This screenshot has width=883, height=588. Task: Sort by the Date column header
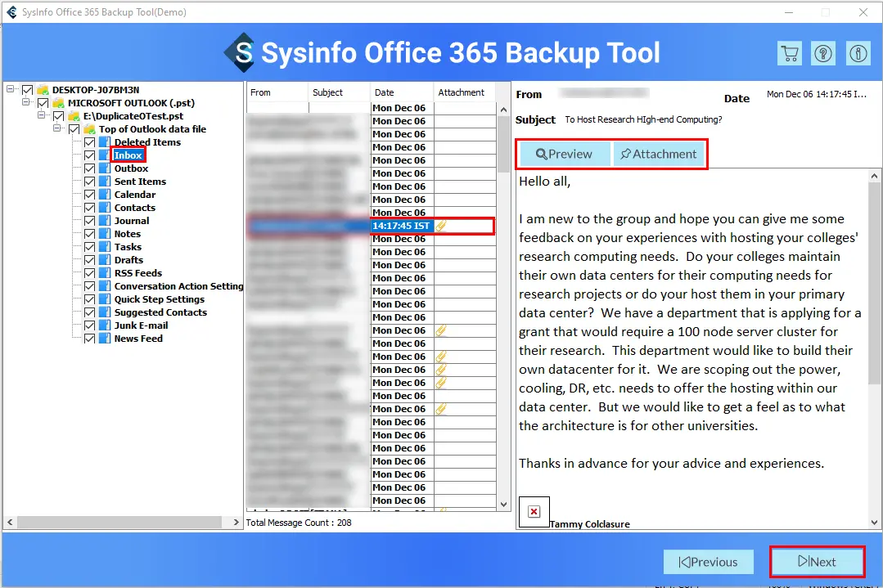402,92
